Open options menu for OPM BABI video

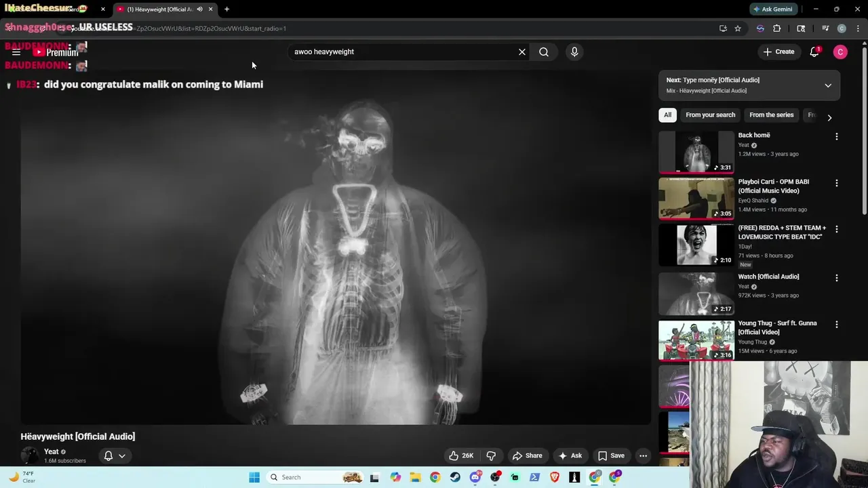836,183
